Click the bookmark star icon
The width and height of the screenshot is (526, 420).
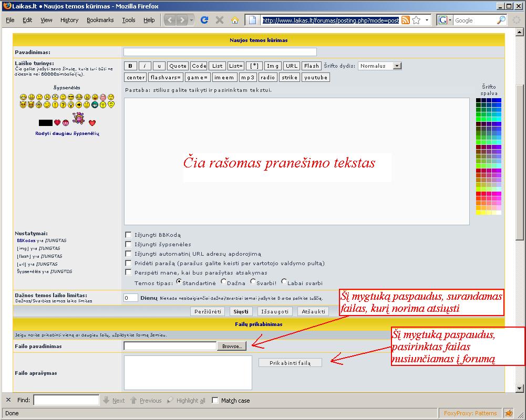tap(416, 20)
